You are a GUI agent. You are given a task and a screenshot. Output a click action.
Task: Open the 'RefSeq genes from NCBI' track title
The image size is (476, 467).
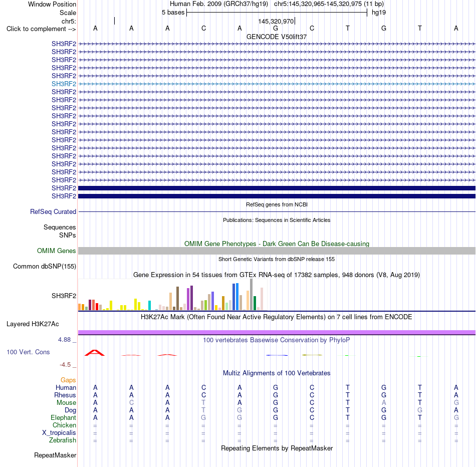[277, 204]
